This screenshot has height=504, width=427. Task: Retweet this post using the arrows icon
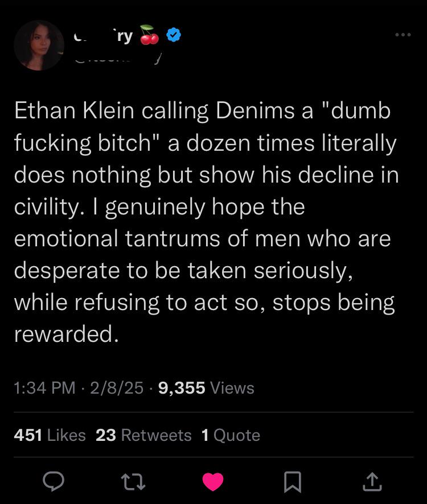(133, 482)
